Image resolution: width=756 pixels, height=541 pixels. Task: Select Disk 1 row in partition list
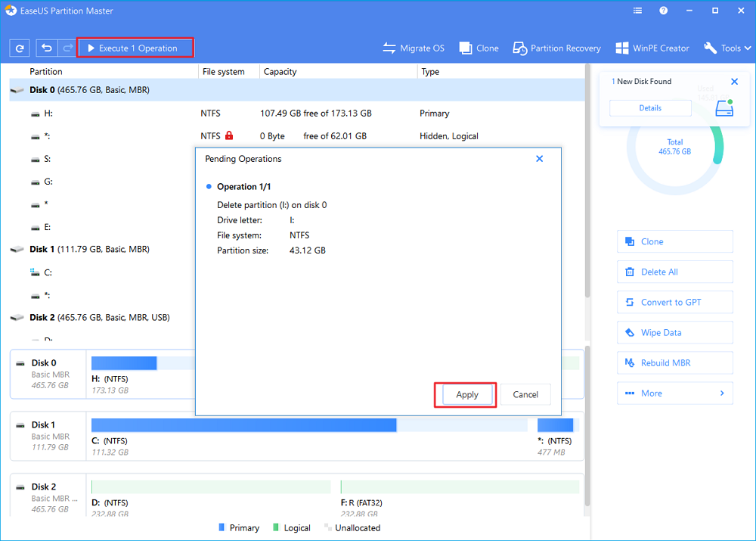point(102,250)
